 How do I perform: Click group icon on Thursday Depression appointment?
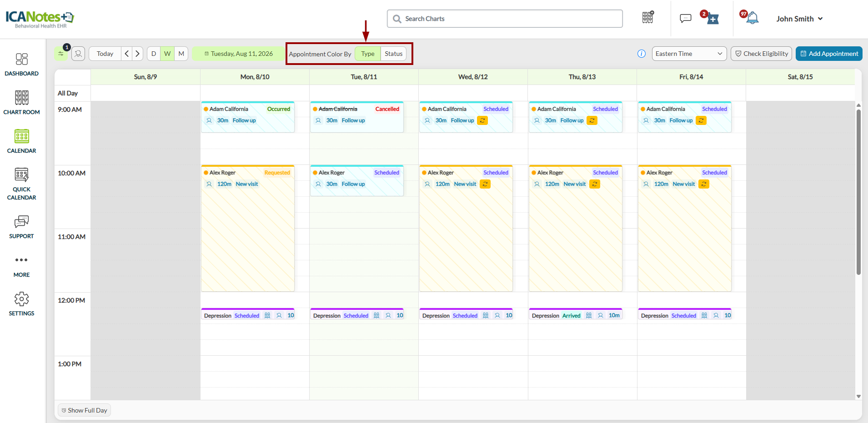pyautogui.click(x=589, y=315)
